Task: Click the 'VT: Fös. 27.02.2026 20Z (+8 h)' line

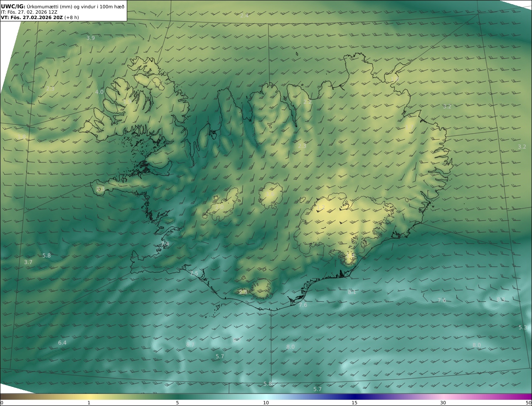Action: pos(40,17)
